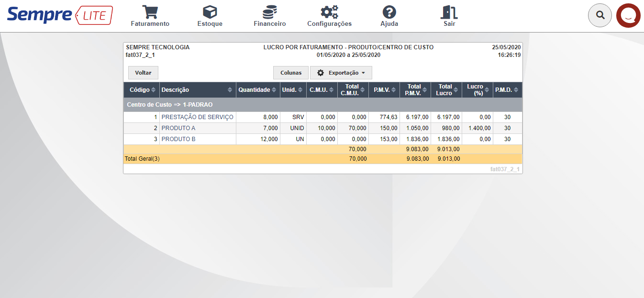Sort table by Descrição column header
The height and width of the screenshot is (298, 644).
[197, 90]
